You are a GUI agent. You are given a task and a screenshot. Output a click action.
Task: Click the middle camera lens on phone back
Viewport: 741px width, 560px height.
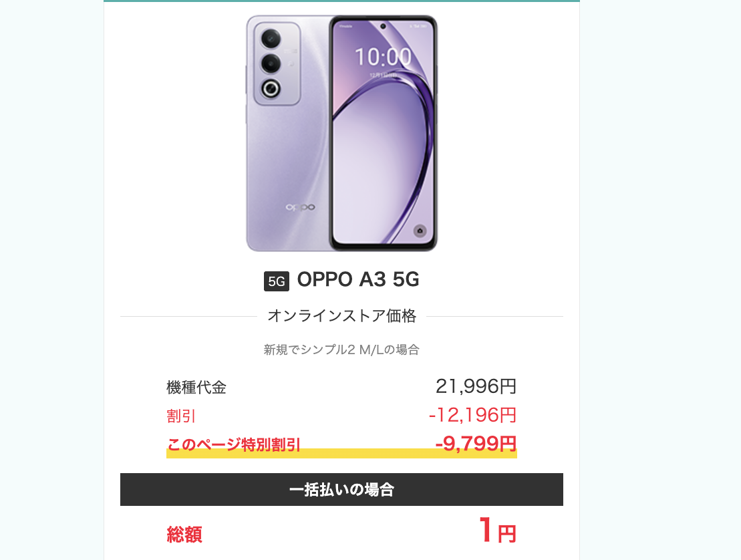click(271, 63)
